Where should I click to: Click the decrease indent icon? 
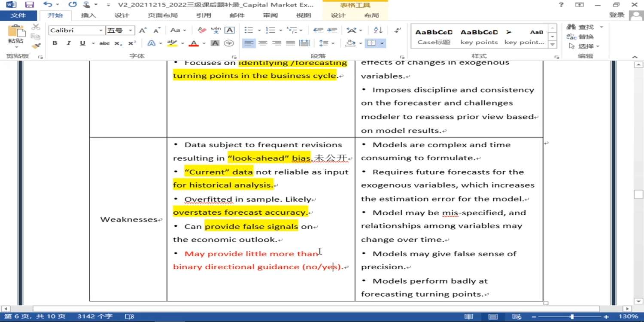click(x=318, y=30)
